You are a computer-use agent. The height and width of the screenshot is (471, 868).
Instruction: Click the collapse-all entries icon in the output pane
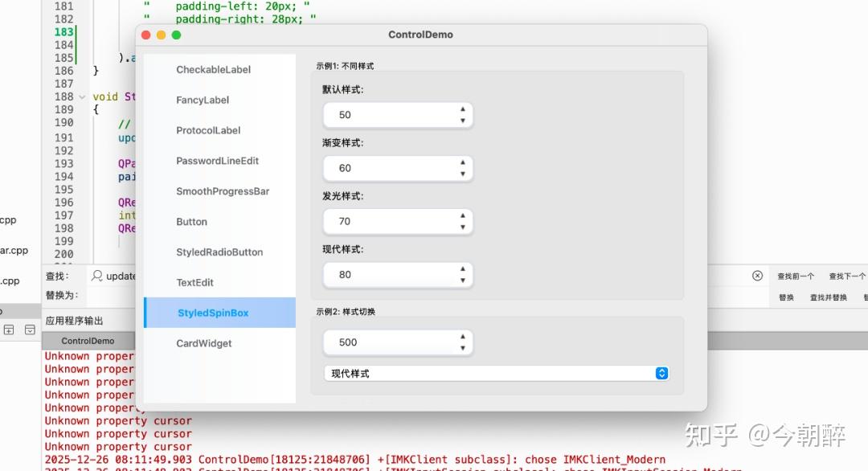coord(29,330)
